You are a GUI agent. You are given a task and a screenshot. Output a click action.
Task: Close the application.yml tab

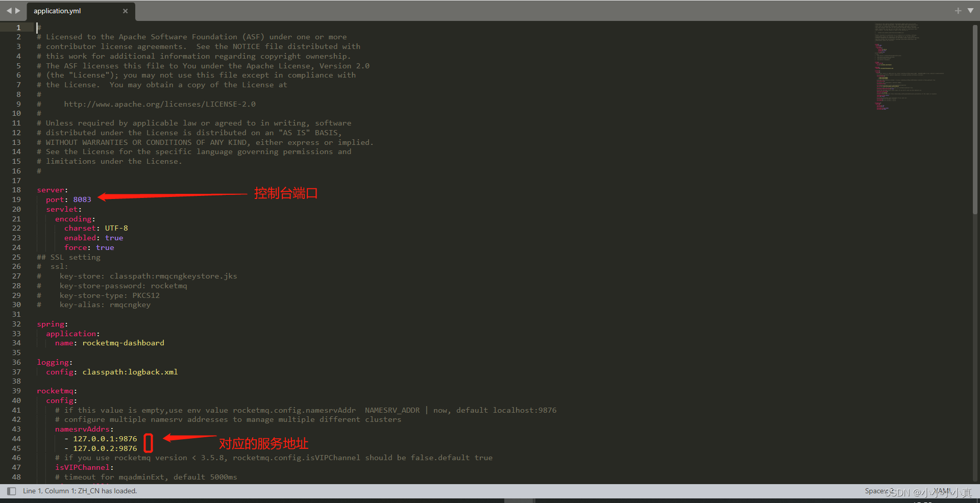pyautogui.click(x=125, y=11)
